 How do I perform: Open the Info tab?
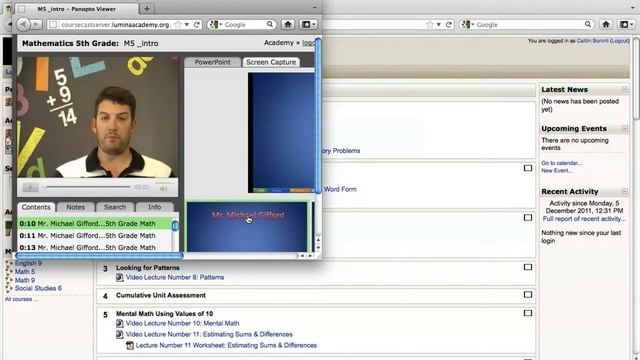(154, 207)
